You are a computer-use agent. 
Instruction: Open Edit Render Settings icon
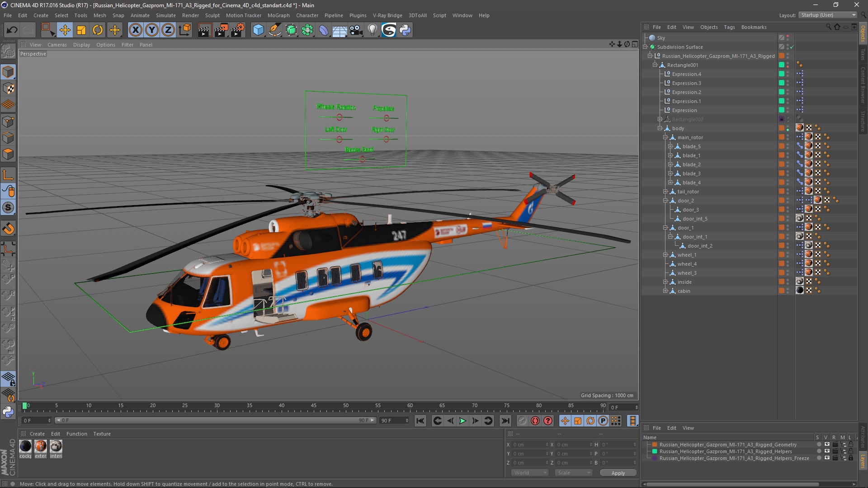(237, 30)
